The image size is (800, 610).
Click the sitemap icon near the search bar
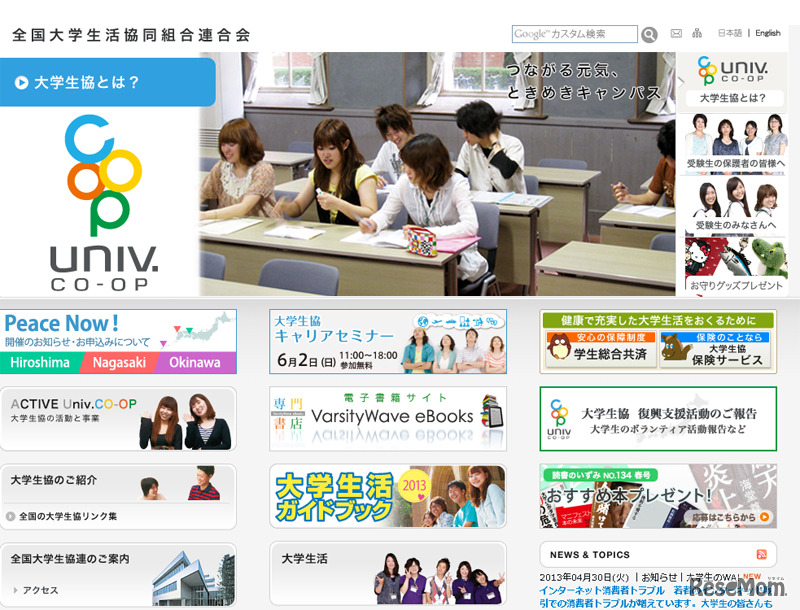point(697,33)
